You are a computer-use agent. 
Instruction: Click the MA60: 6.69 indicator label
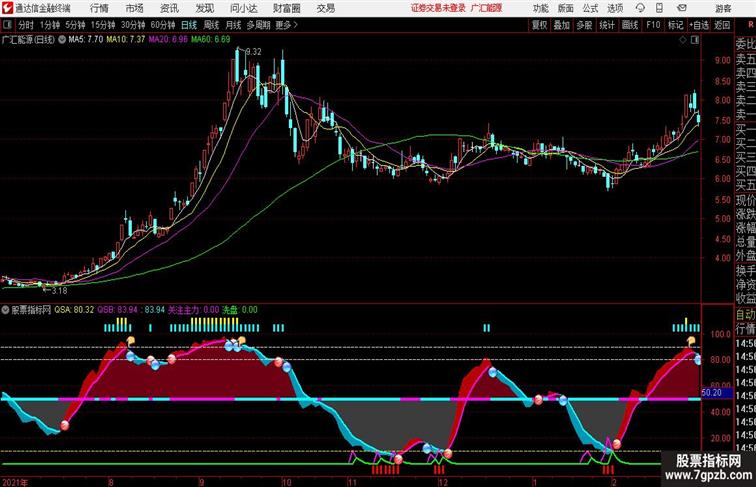(x=210, y=40)
